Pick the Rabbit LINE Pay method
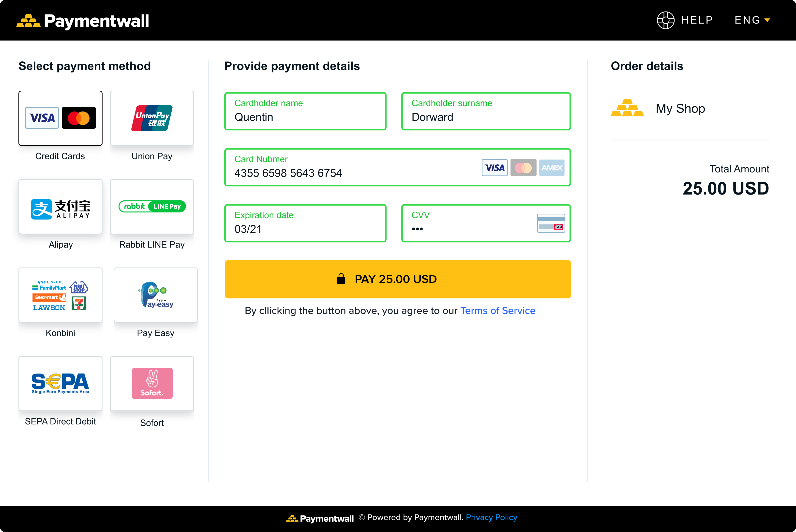The width and height of the screenshot is (796, 532). tap(152, 207)
